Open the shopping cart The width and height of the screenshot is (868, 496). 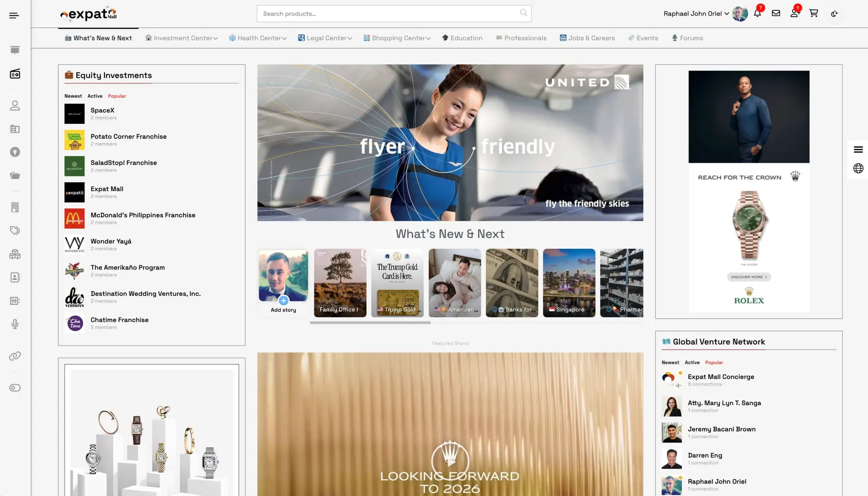pyautogui.click(x=813, y=13)
